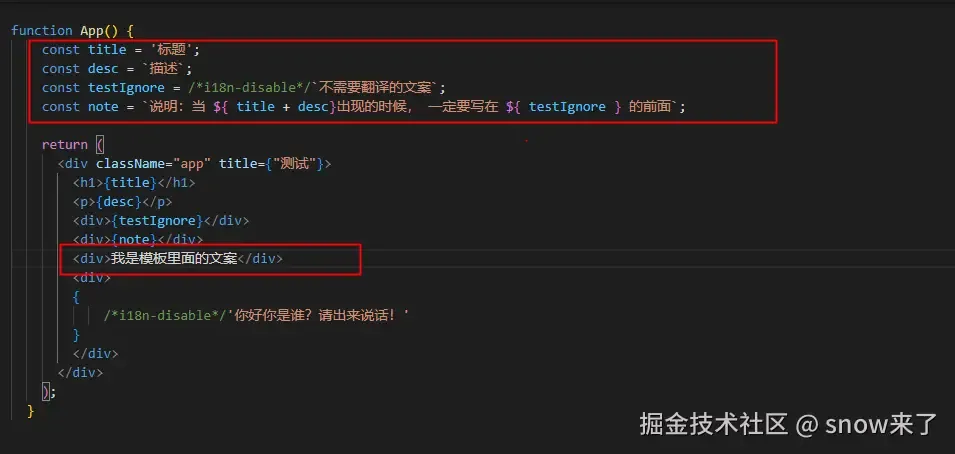Click the const note variable name
This screenshot has width=955, height=454.
[104, 107]
